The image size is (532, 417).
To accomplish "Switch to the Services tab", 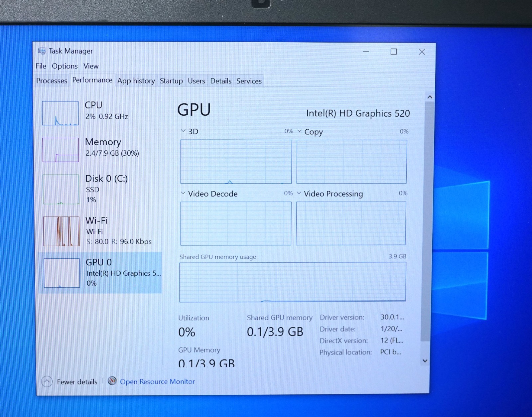I will pyautogui.click(x=249, y=81).
